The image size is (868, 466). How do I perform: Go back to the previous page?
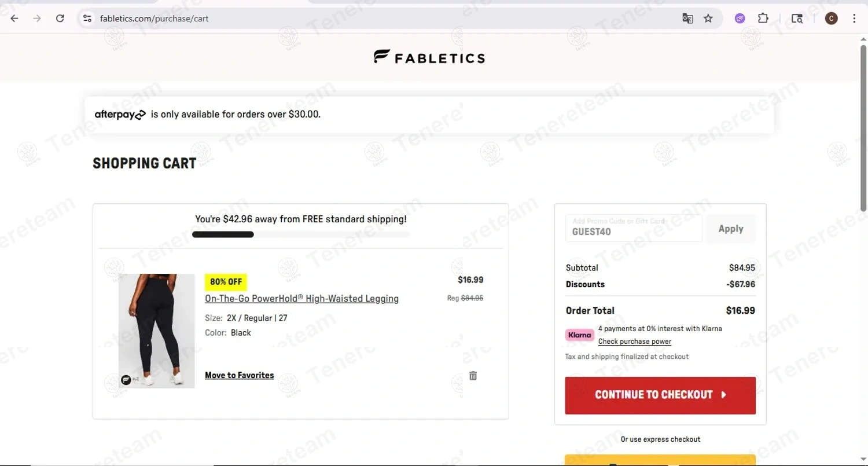pos(14,19)
